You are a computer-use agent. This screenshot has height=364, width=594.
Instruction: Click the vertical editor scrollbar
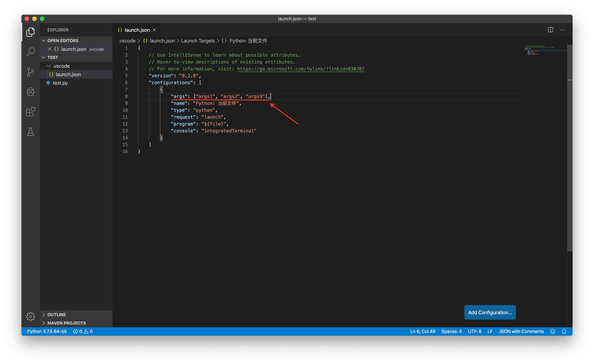coord(570,148)
